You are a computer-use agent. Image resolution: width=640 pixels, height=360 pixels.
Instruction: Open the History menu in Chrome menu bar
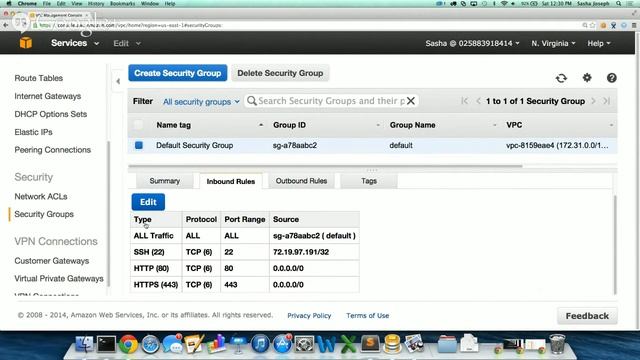pyautogui.click(x=96, y=4)
